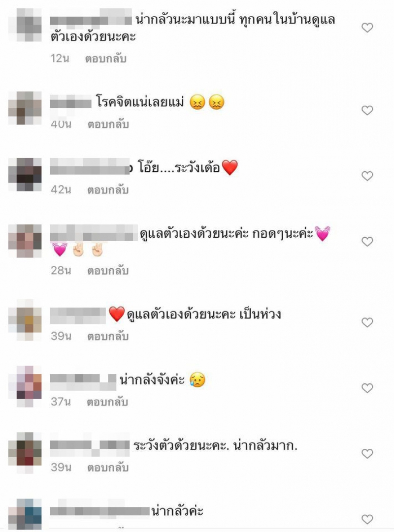Reply to the 28 น comment

[x=108, y=271]
